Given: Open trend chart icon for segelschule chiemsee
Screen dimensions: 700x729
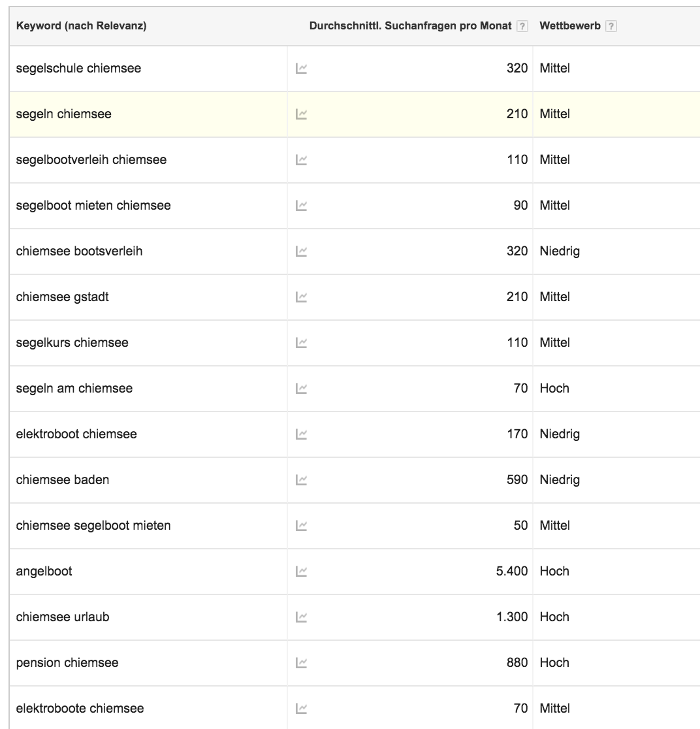Looking at the screenshot, I should (301, 69).
